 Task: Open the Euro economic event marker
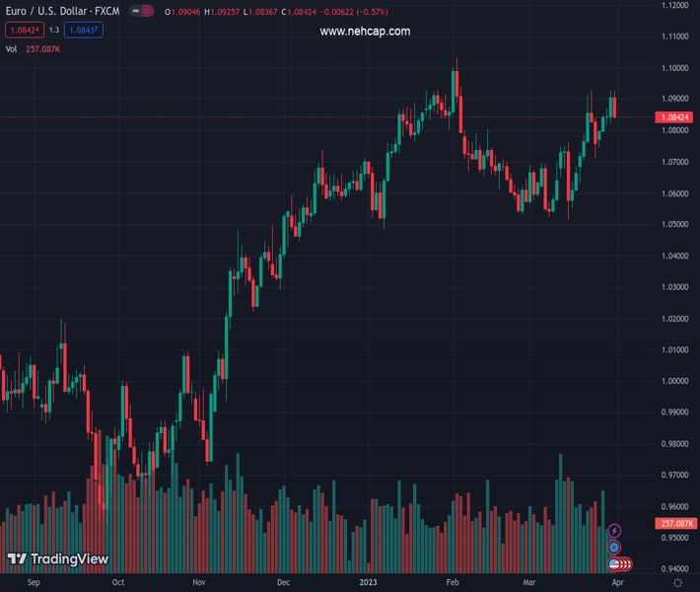(614, 548)
